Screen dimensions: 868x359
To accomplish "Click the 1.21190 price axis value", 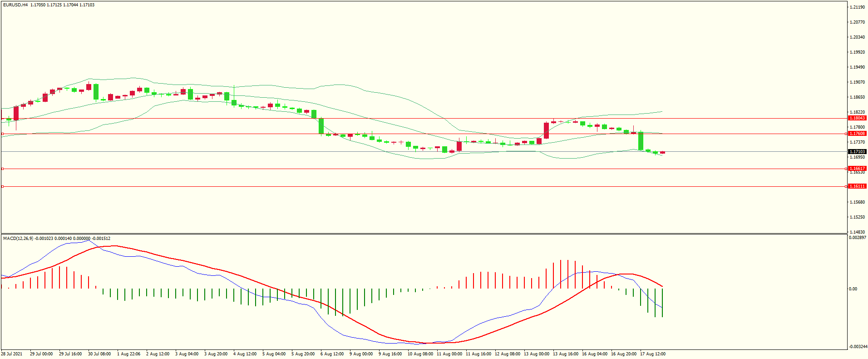I will click(x=857, y=7).
